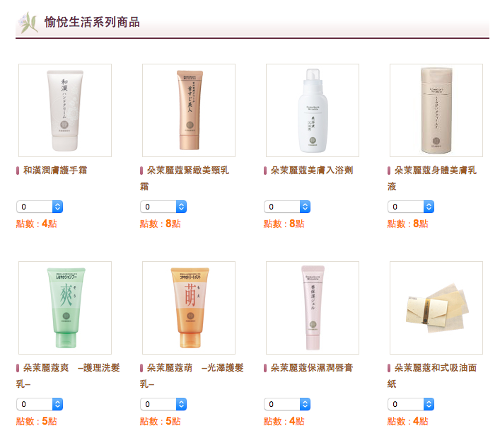Expand quantity dropdown for 朵茉麗蔻身體美膚乳液
The height and width of the screenshot is (448, 500).
pos(411,207)
